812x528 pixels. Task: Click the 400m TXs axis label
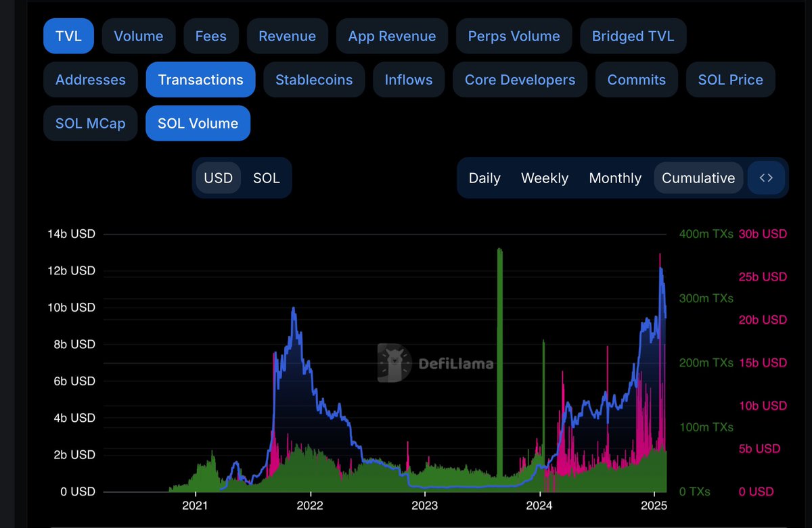pyautogui.click(x=706, y=234)
